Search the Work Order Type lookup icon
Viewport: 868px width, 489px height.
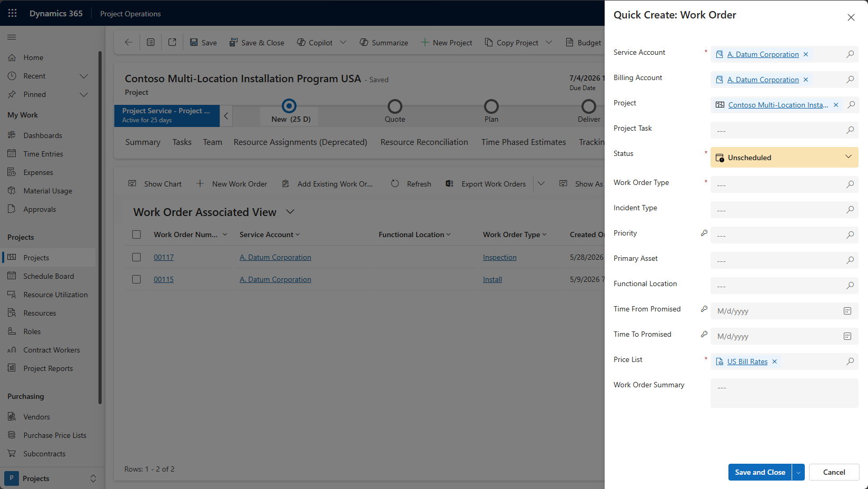click(850, 184)
